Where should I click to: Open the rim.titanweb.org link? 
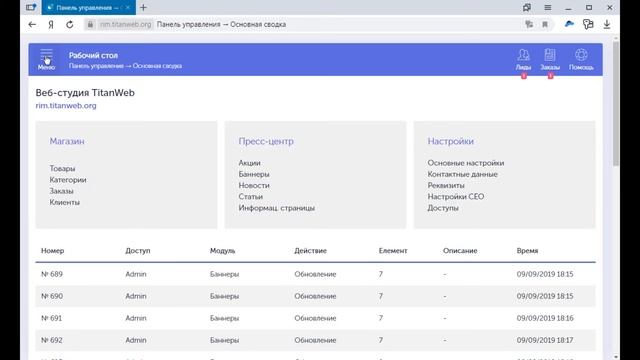click(x=66, y=105)
